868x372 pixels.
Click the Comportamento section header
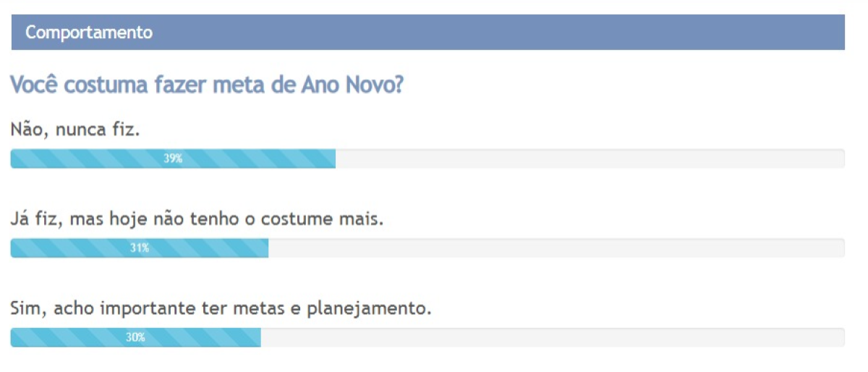point(89,33)
